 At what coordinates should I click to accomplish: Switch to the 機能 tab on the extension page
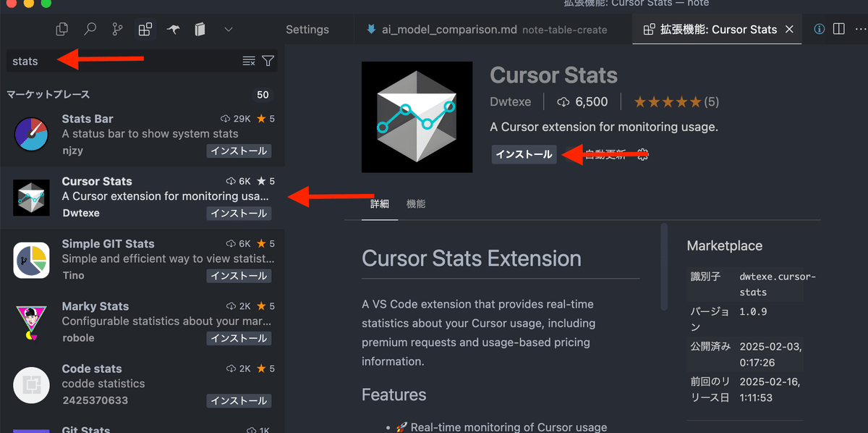416,203
